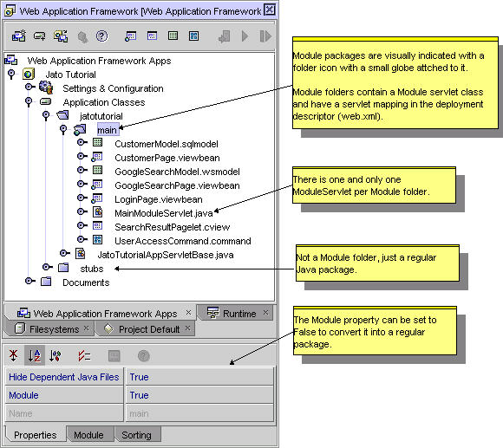Click the Module property True value
This screenshot has height=448, width=503.
point(199,395)
